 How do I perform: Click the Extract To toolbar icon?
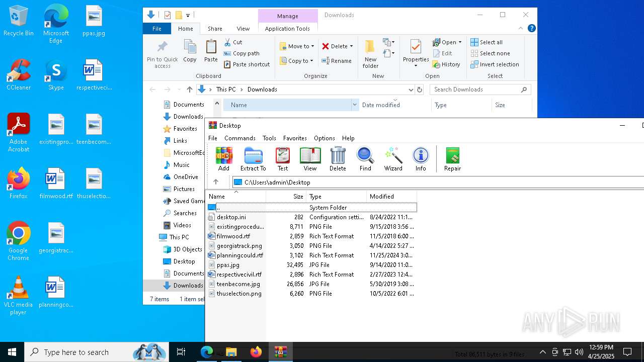(253, 159)
